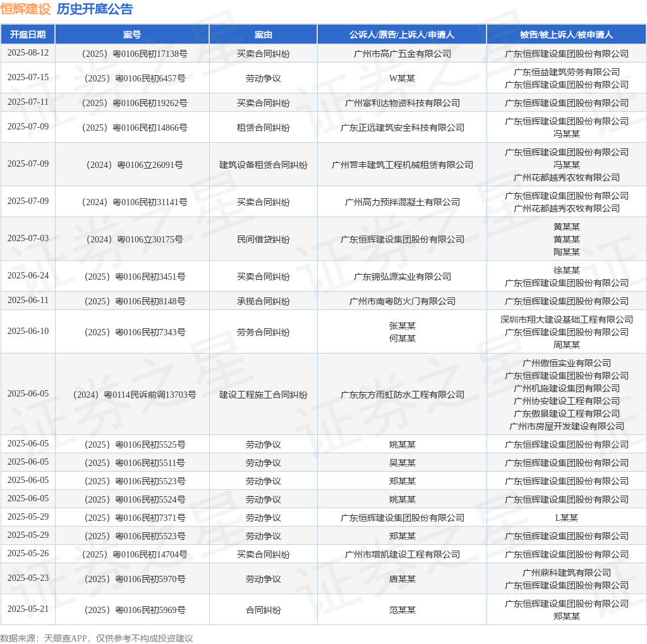Click the date 2025-07-11
The width and height of the screenshot is (647, 644).
coord(28,102)
